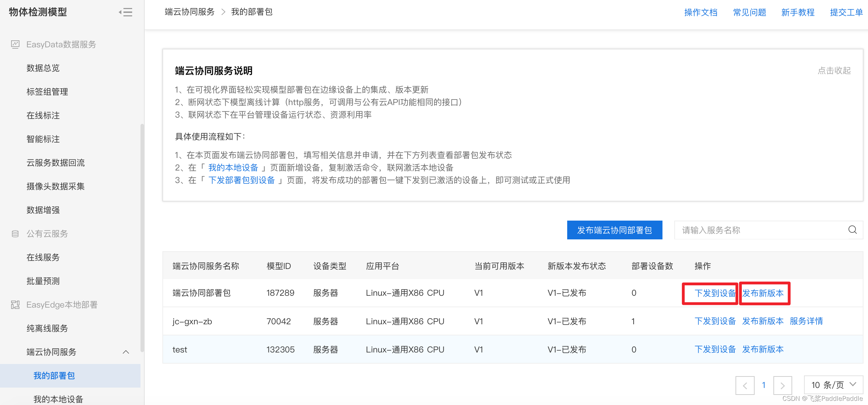
Task: Click the 下发部署包到设备 inline link
Action: 241,180
